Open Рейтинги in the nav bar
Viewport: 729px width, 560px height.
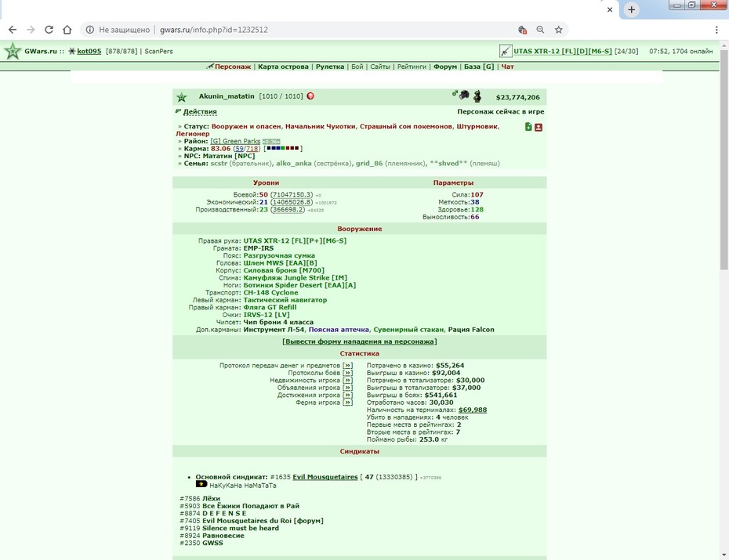[412, 67]
